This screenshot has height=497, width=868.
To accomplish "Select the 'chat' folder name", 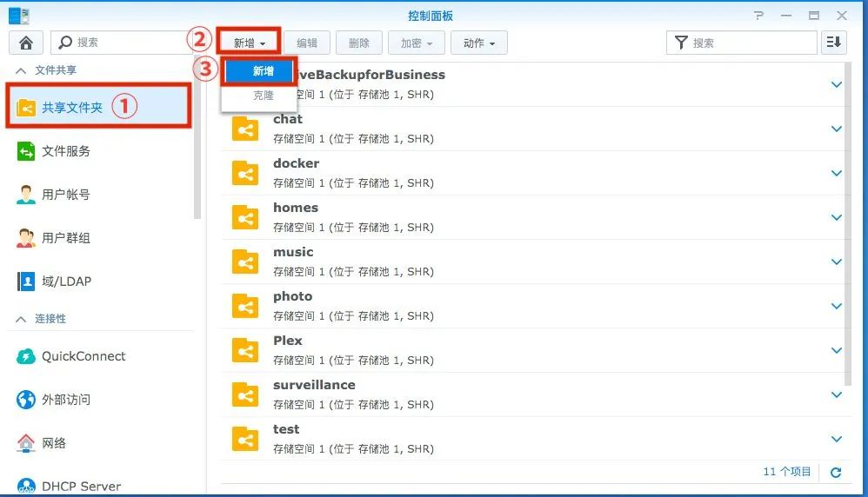I will click(288, 119).
